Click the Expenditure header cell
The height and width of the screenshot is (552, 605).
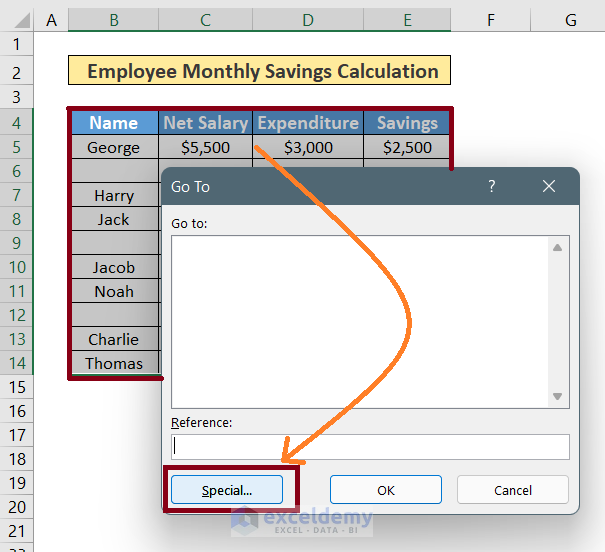(308, 123)
